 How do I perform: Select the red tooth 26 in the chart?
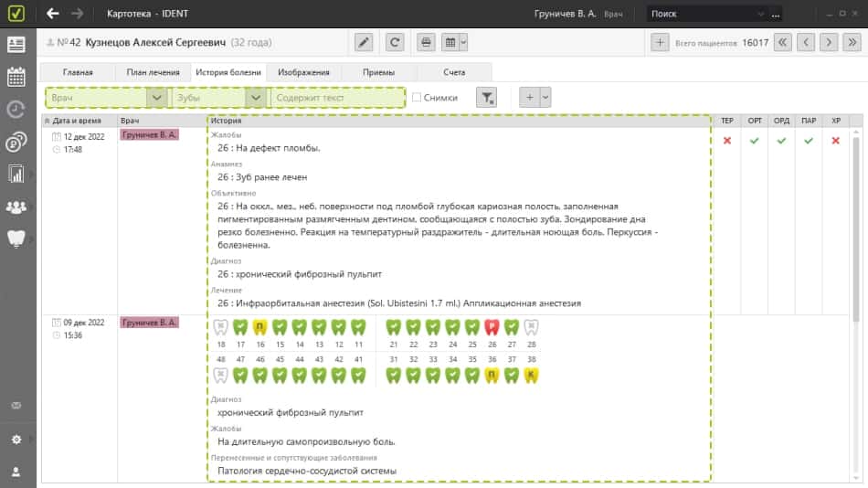492,327
